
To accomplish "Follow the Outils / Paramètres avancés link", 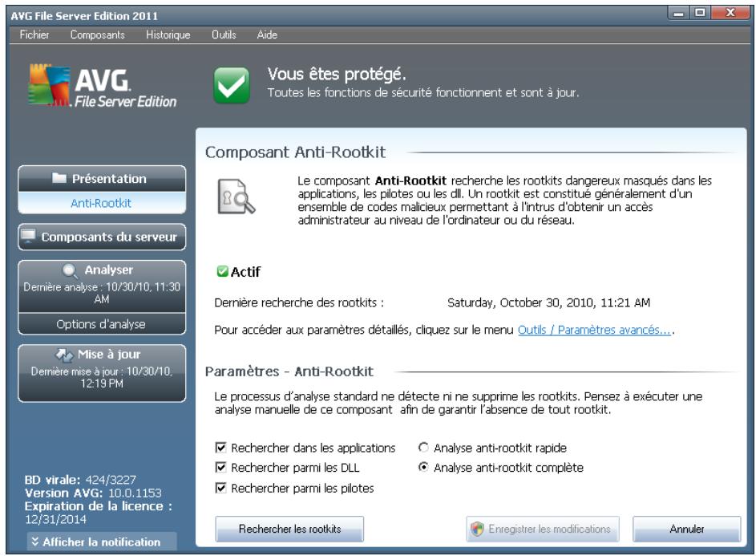I will pos(594,330).
